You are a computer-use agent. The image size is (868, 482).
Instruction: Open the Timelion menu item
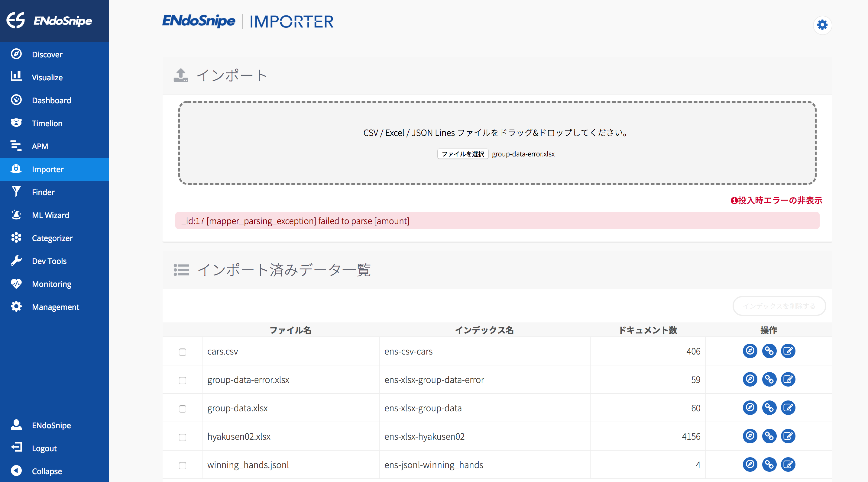pos(54,123)
